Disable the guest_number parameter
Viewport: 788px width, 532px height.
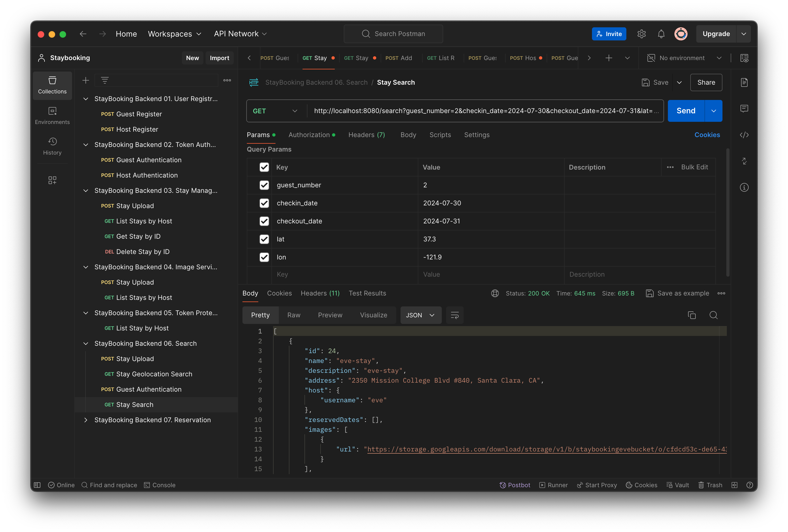(264, 185)
